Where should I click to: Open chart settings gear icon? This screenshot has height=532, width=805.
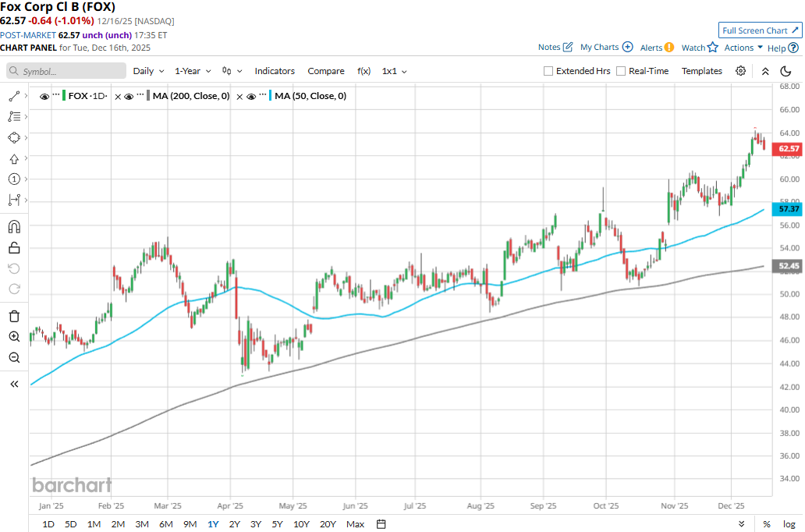(740, 71)
